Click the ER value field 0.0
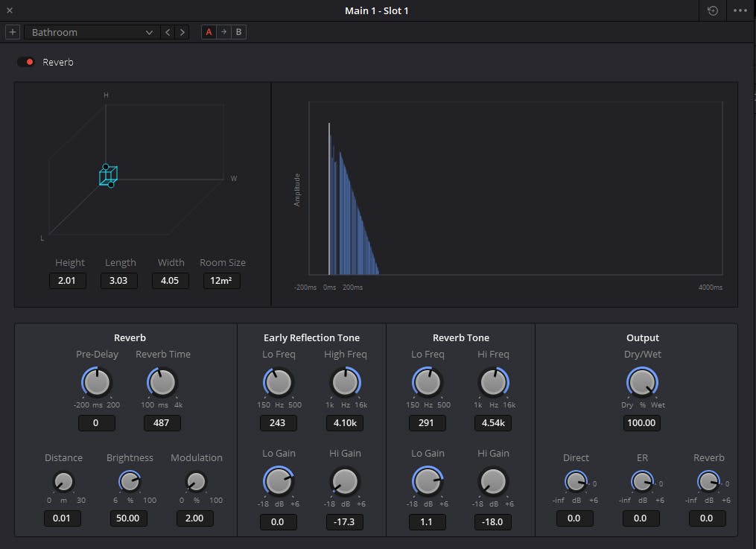This screenshot has height=549, width=756. (x=641, y=518)
